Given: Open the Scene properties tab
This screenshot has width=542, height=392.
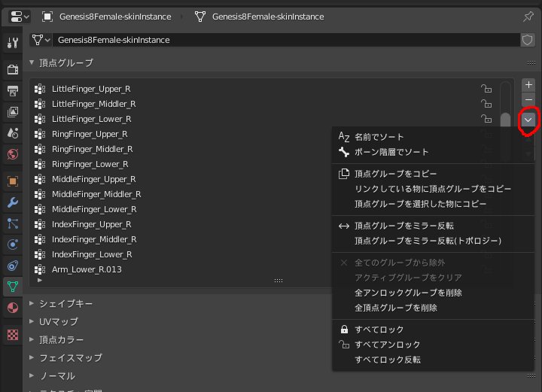Looking at the screenshot, I should point(13,133).
